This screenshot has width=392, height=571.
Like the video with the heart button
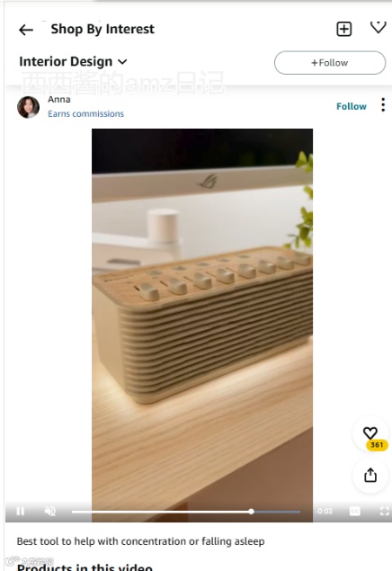click(370, 433)
